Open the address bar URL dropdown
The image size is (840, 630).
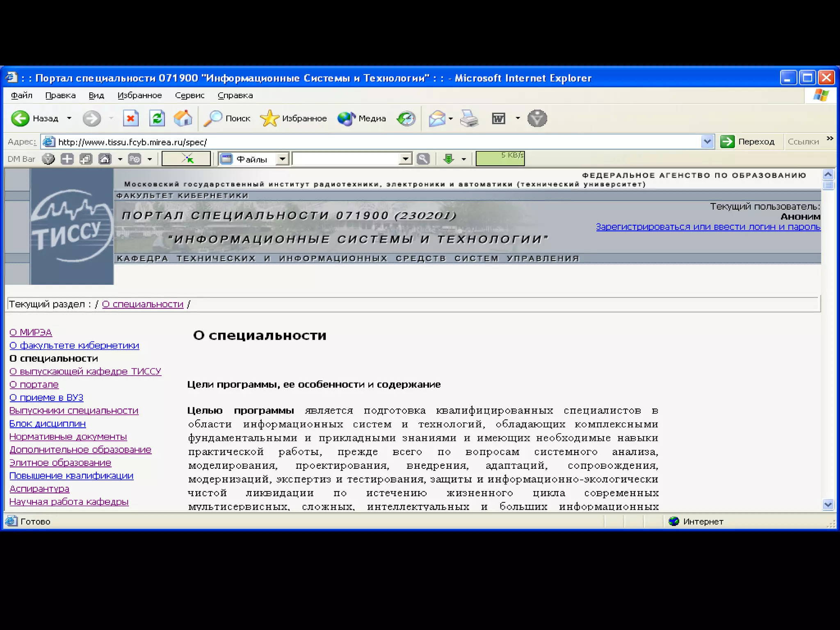click(x=707, y=142)
